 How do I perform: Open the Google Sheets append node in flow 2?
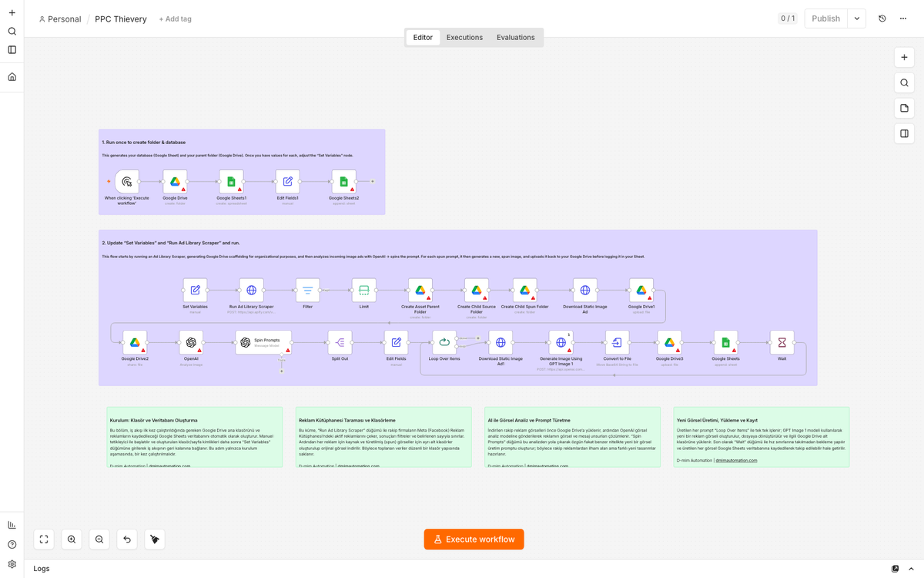[x=725, y=343]
